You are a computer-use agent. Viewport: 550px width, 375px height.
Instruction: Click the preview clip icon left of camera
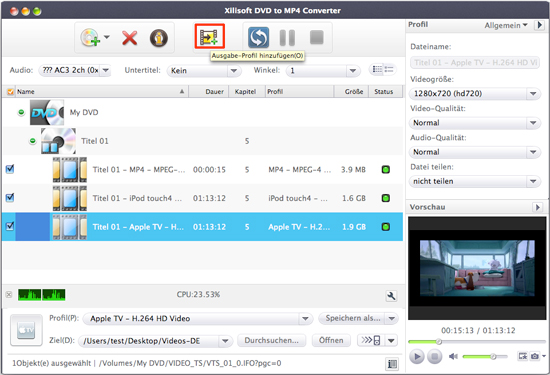523,356
